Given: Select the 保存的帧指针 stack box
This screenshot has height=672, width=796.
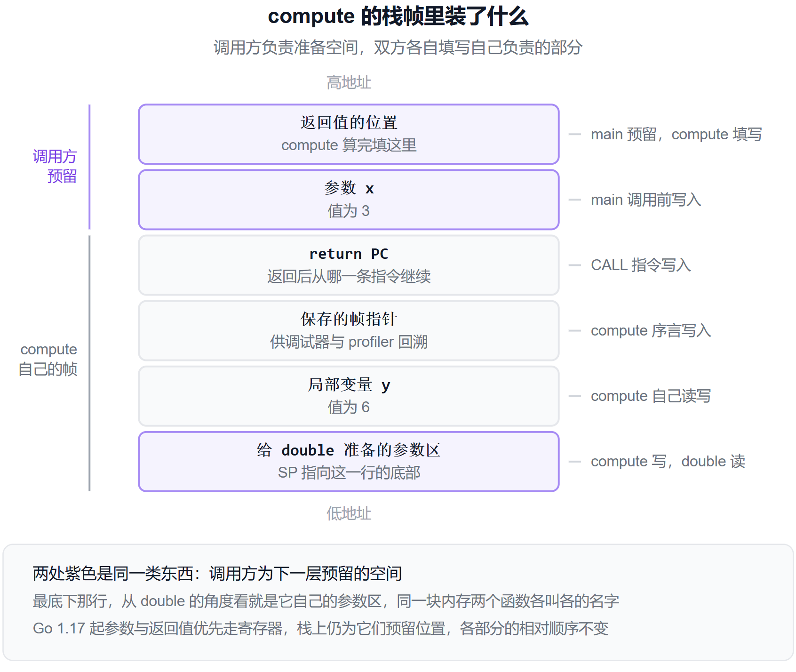Looking at the screenshot, I should click(x=349, y=330).
